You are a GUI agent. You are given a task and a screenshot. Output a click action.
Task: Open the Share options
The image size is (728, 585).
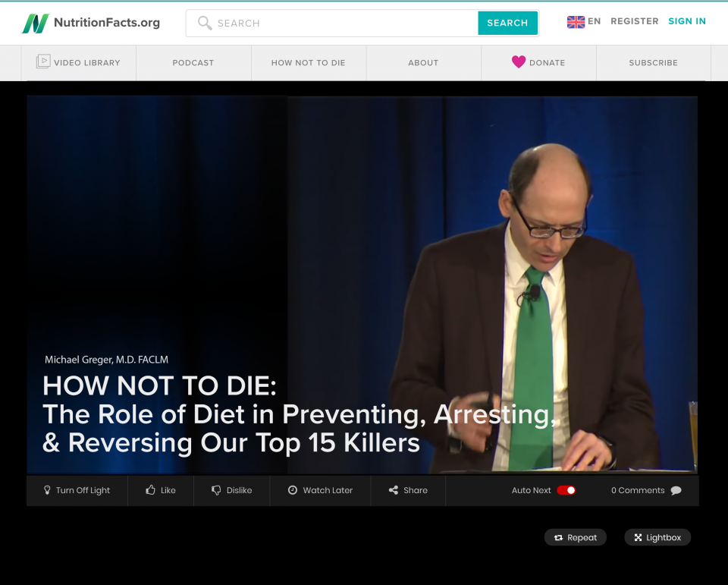[408, 490]
